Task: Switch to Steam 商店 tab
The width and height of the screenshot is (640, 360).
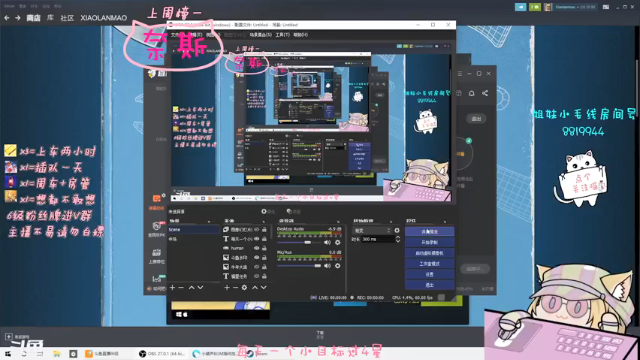Action: pyautogui.click(x=33, y=18)
